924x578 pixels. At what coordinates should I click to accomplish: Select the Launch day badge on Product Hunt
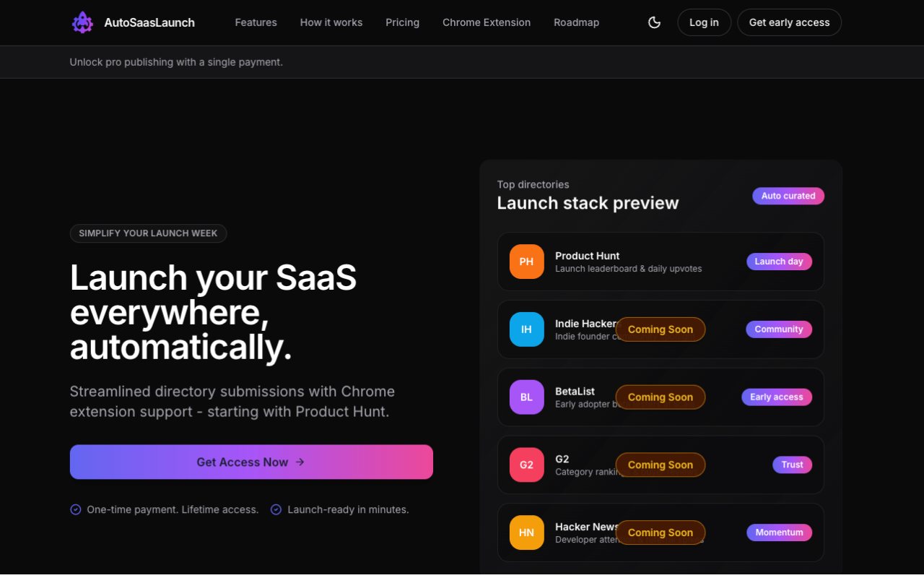coord(779,262)
